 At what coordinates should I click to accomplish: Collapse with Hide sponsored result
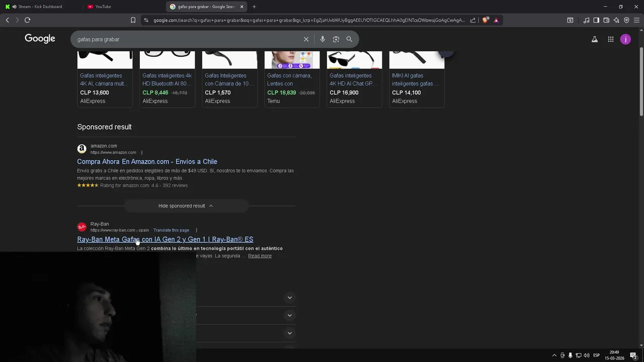(186, 206)
